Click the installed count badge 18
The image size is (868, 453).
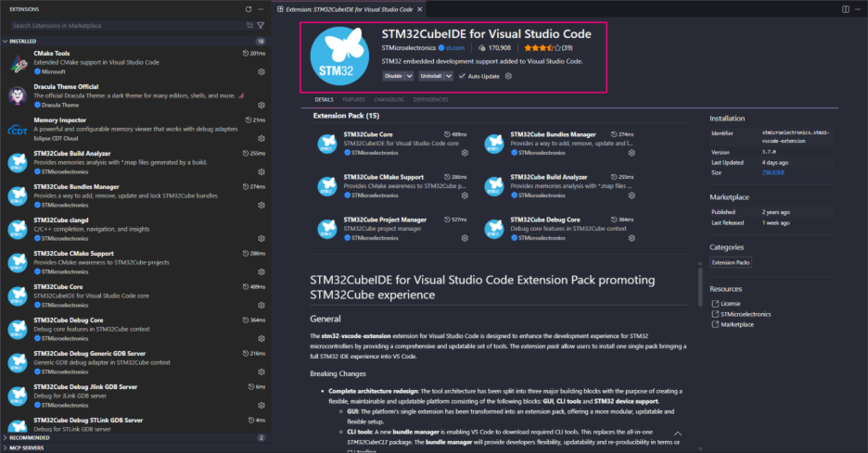pyautogui.click(x=261, y=41)
